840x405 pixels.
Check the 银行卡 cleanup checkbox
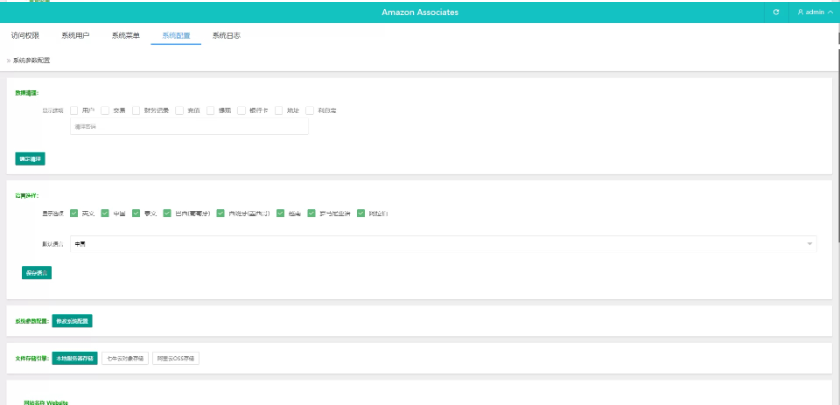click(241, 110)
